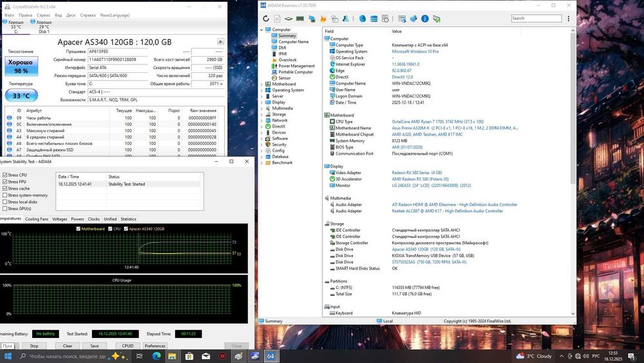Open File Explorer from the taskbar
This screenshot has height=363, width=644.
[x=172, y=356]
